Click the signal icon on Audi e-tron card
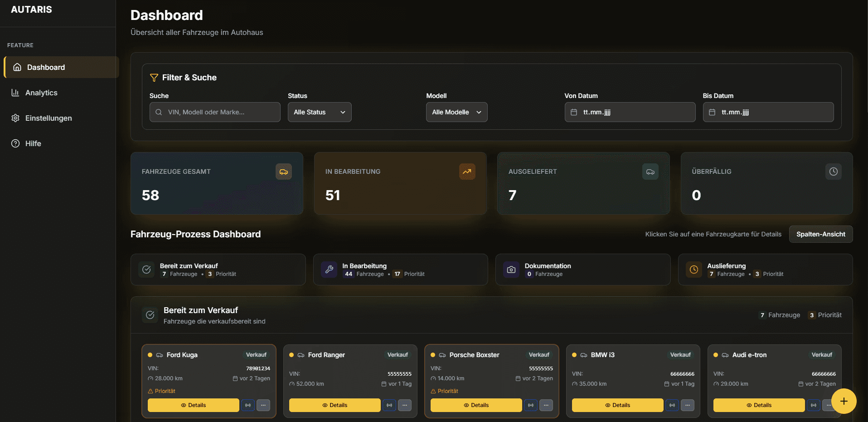Image resolution: width=868 pixels, height=422 pixels. pyautogui.click(x=814, y=405)
